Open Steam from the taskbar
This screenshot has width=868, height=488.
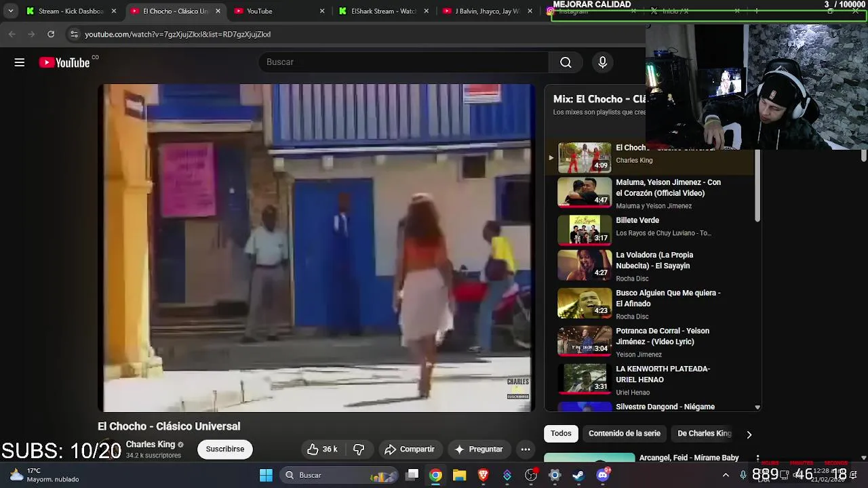[x=578, y=475]
